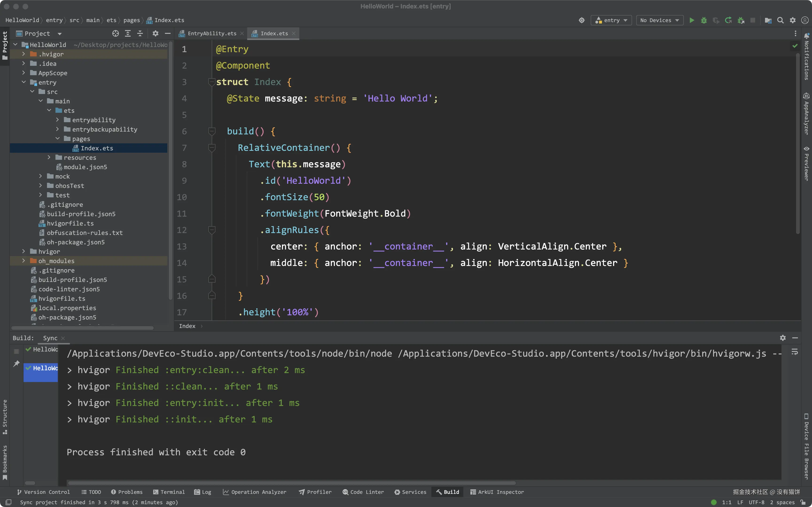Expand all icon in Project panel header
The image size is (812, 507).
128,34
